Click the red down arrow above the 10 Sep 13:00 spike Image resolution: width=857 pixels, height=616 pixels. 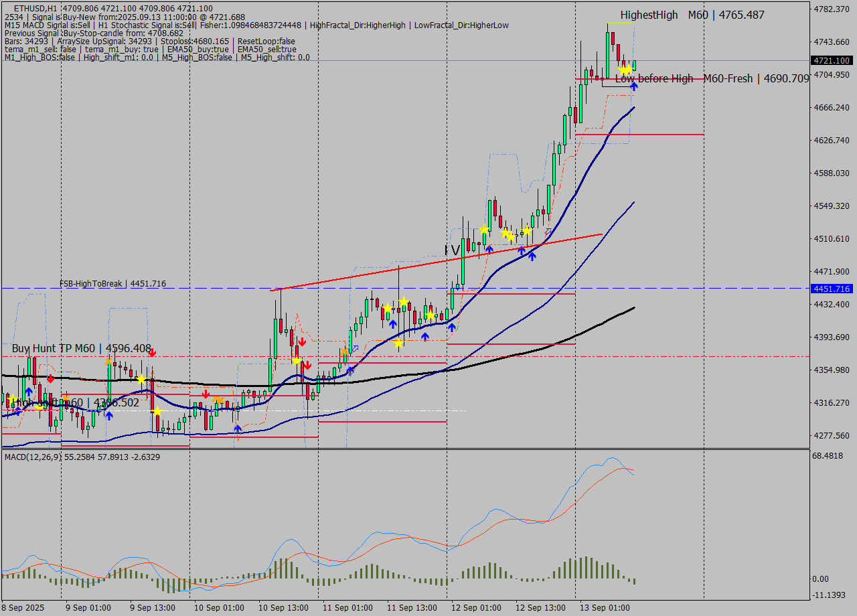pyautogui.click(x=303, y=341)
